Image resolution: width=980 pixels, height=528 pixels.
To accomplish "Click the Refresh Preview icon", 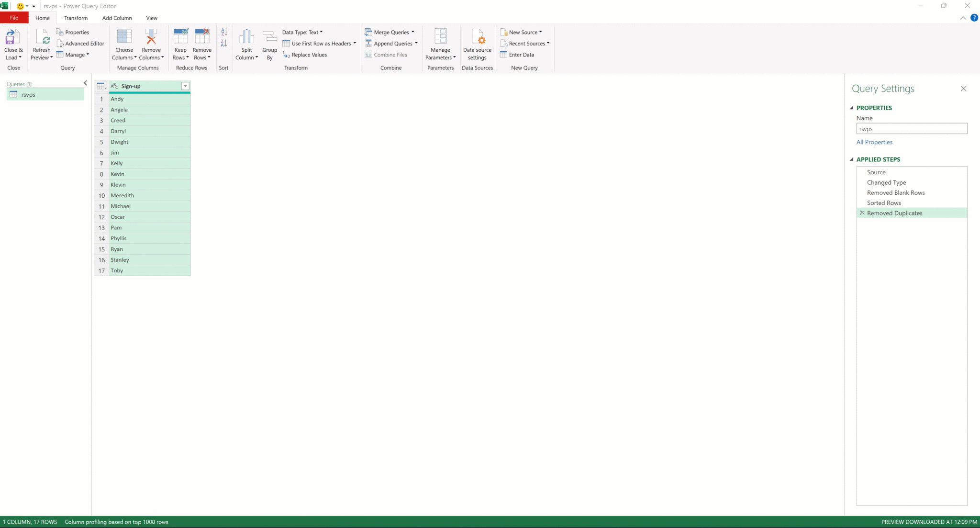I will point(42,37).
